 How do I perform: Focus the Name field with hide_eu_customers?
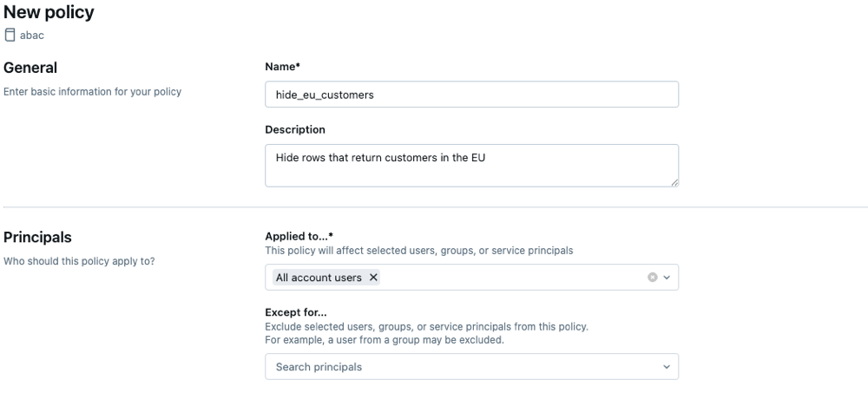471,95
